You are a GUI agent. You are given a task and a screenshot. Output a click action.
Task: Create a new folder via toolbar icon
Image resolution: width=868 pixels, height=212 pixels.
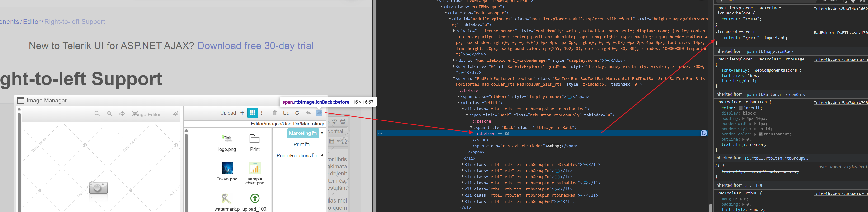click(x=286, y=113)
